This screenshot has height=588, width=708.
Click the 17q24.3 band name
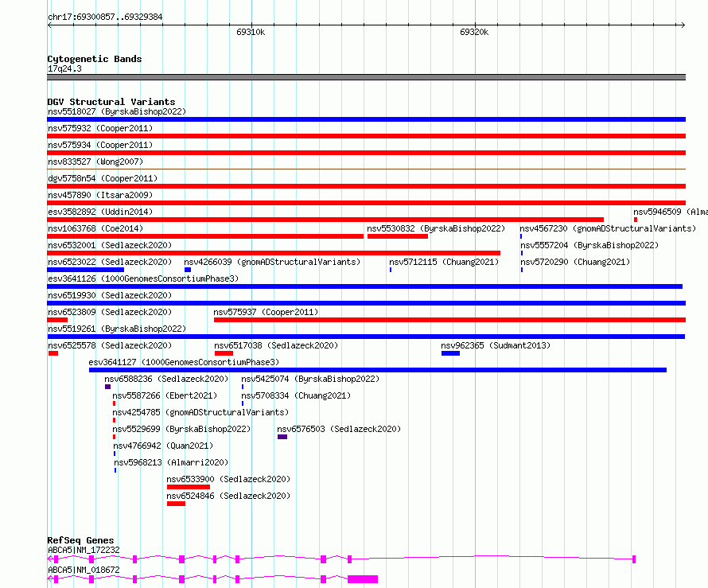pyautogui.click(x=64, y=68)
